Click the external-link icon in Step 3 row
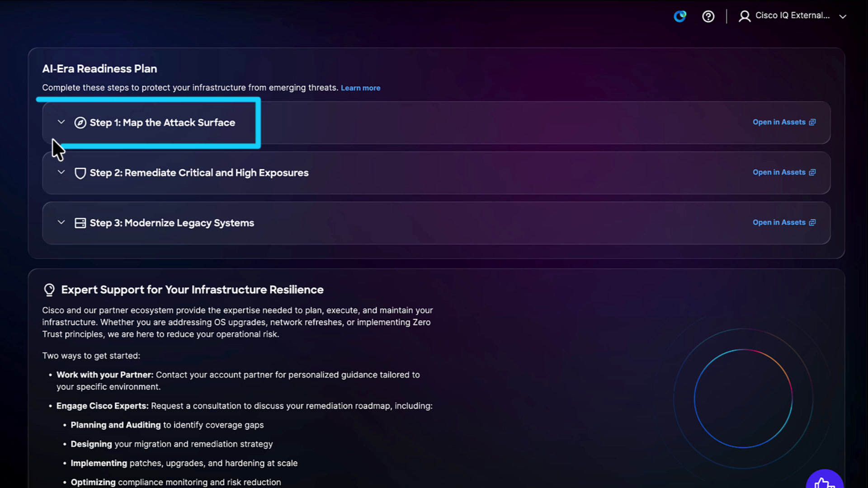The height and width of the screenshot is (488, 868). pos(812,222)
